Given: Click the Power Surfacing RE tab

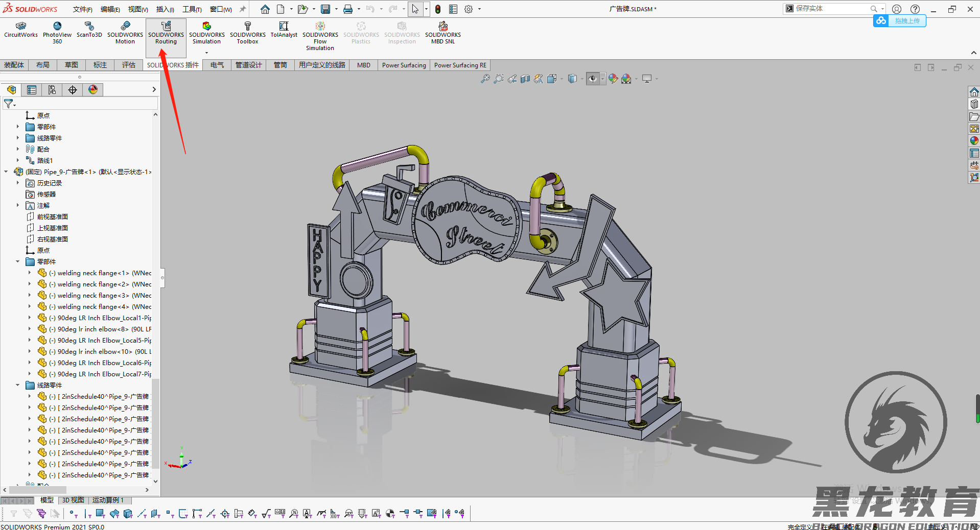Looking at the screenshot, I should click(459, 65).
